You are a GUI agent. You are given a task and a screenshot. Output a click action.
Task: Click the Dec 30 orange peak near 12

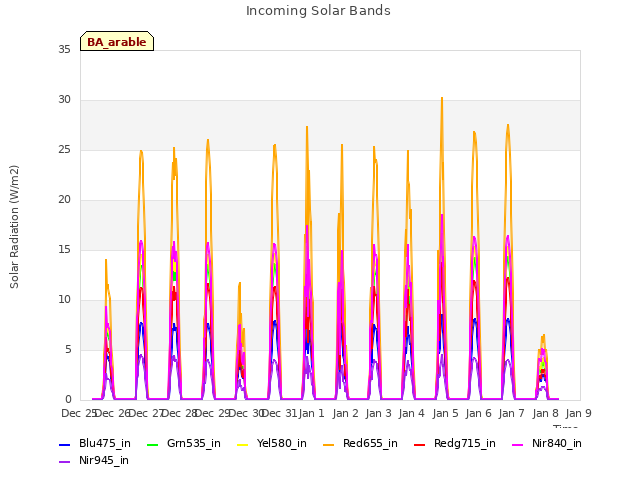pyautogui.click(x=240, y=283)
